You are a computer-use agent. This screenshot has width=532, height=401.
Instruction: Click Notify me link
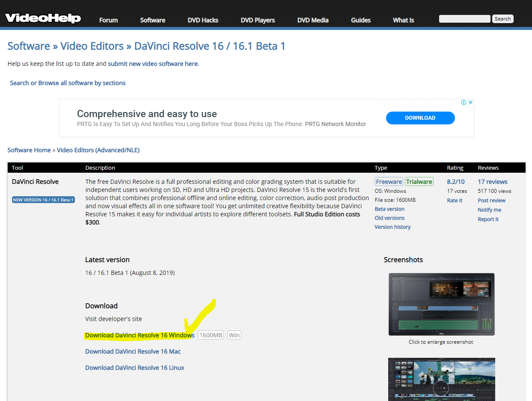click(490, 210)
